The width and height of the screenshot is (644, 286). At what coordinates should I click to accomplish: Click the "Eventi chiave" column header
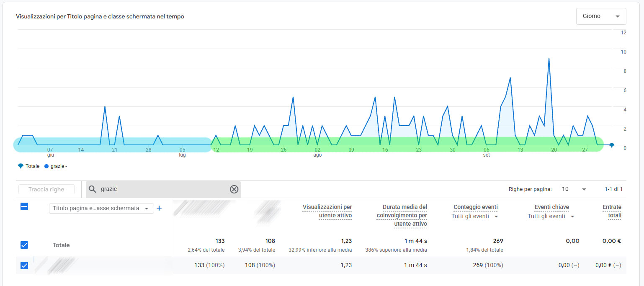[x=552, y=207]
